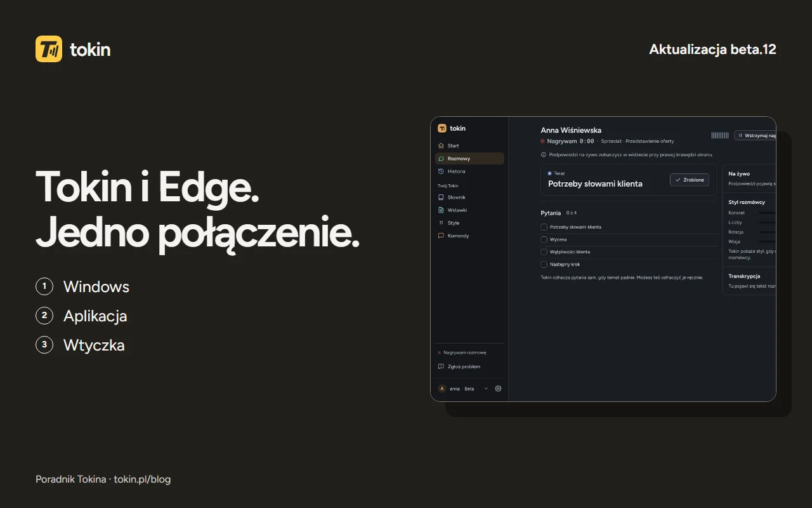Click the red recording dot next to Nagrywam 0:00
The height and width of the screenshot is (508, 812).
(542, 141)
